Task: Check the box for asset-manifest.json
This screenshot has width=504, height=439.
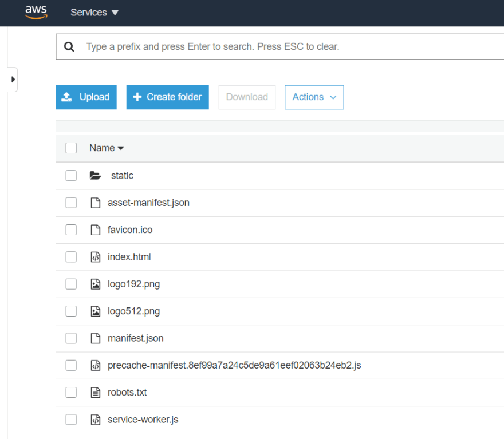Action: click(71, 203)
